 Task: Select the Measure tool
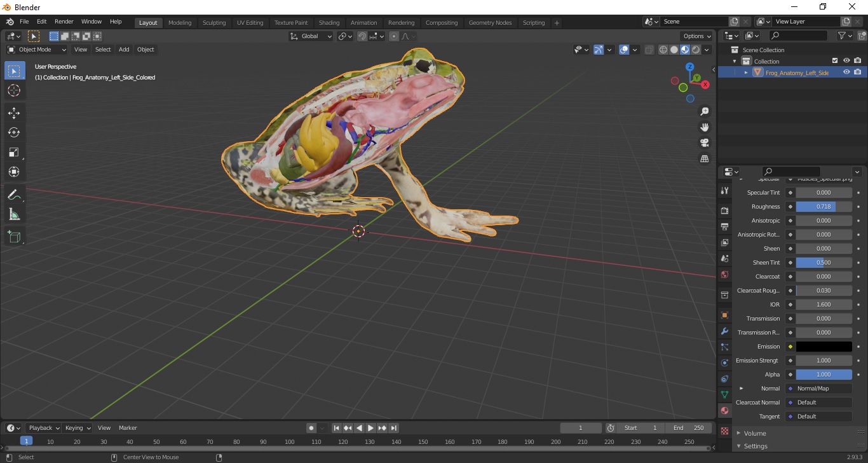(14, 214)
